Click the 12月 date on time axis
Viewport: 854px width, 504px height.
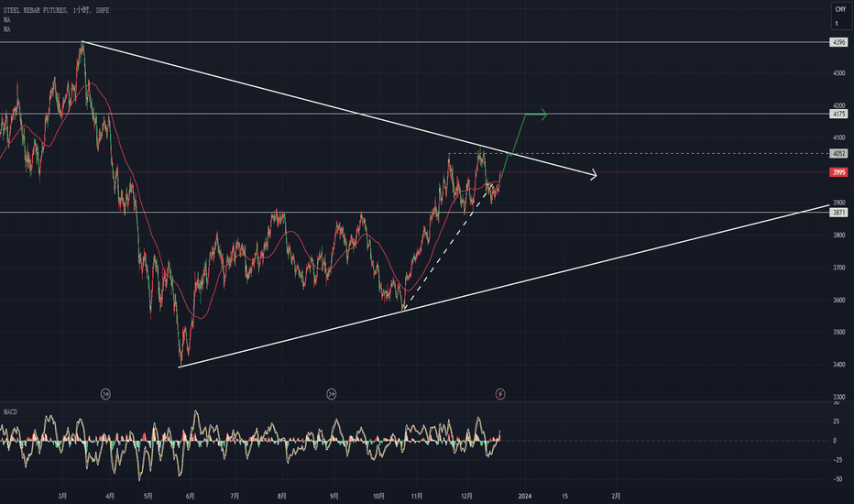pos(466,496)
